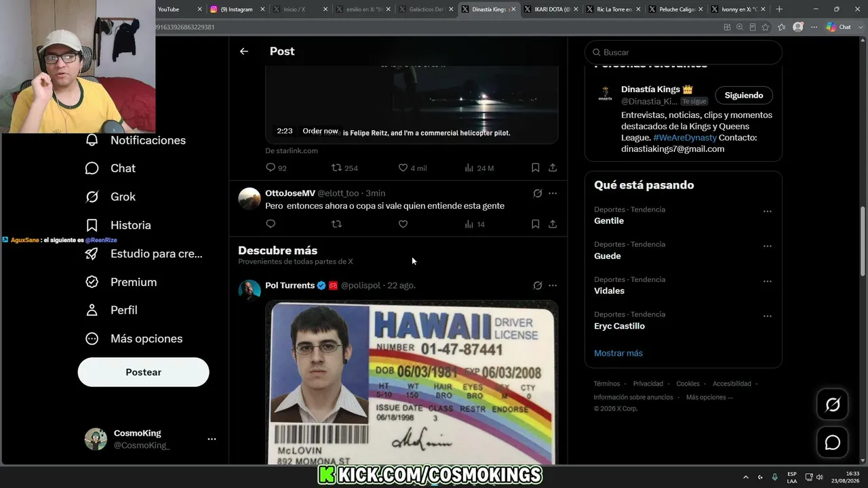
Task: Open the Copilot Chat button
Action: pyautogui.click(x=839, y=27)
